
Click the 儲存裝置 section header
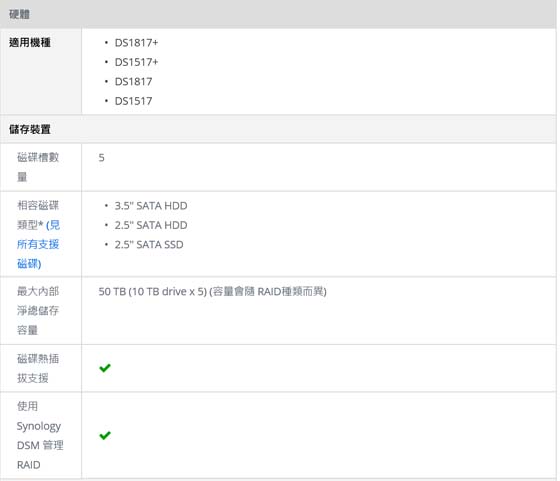(30, 129)
